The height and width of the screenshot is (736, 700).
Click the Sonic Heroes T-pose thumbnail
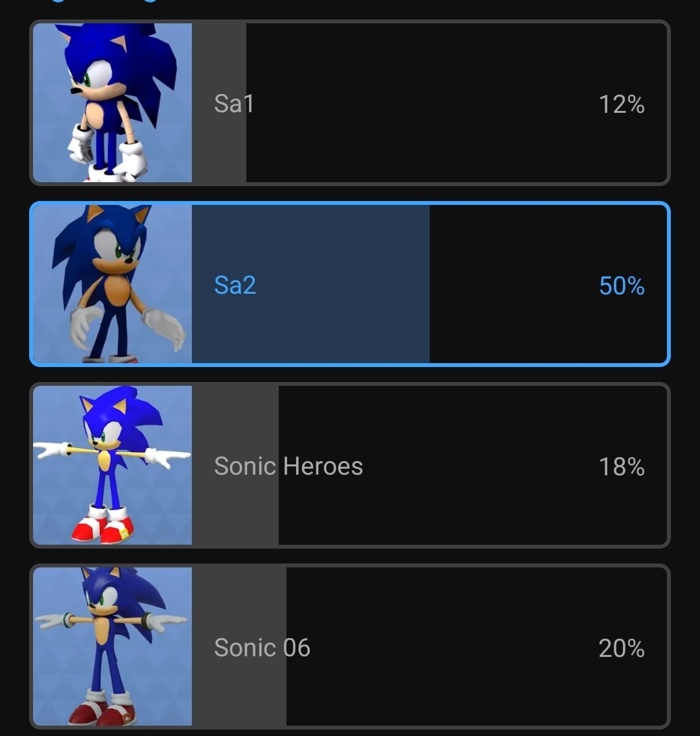click(x=113, y=465)
